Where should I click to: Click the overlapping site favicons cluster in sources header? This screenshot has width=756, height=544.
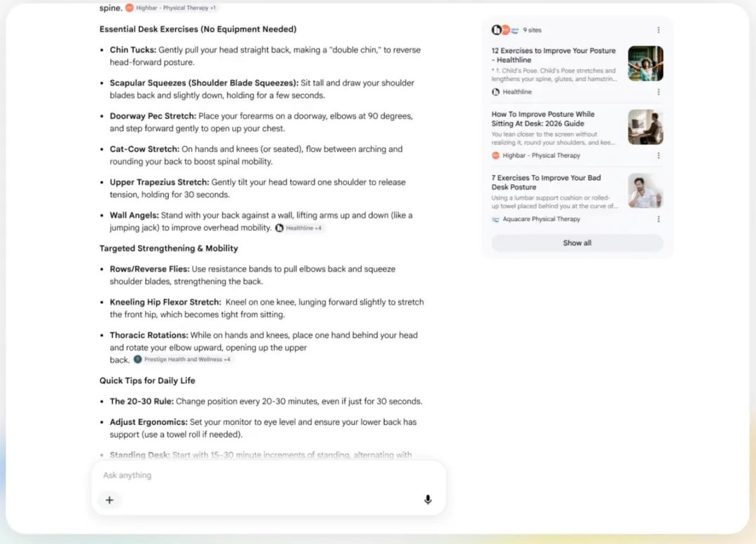click(504, 30)
